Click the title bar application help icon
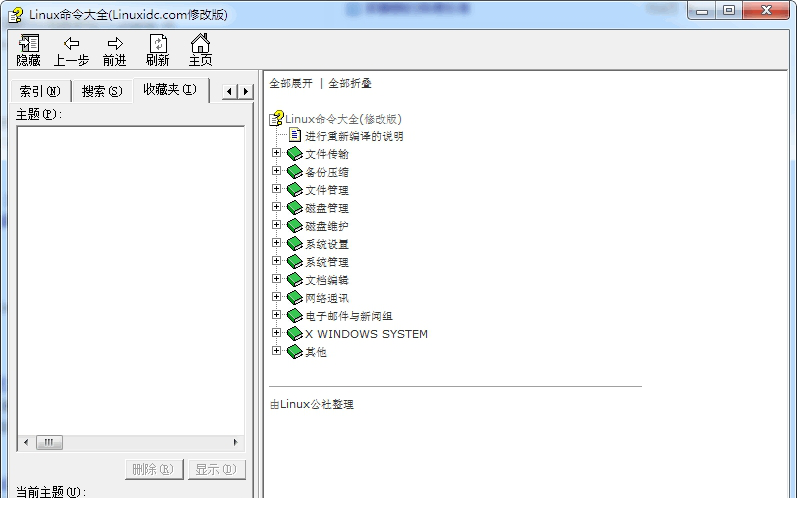797x517 pixels. tap(16, 15)
